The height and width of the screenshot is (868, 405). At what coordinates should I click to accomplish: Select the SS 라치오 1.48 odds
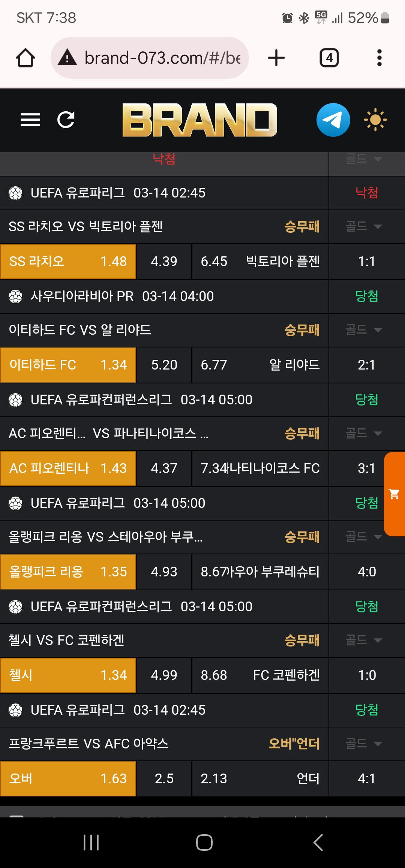coord(68,262)
